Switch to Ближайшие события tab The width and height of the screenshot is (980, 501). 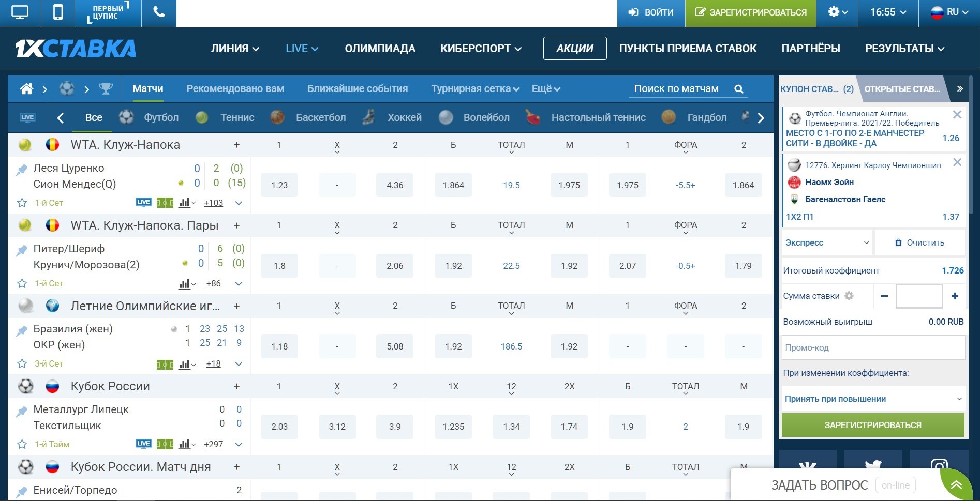[x=358, y=89]
